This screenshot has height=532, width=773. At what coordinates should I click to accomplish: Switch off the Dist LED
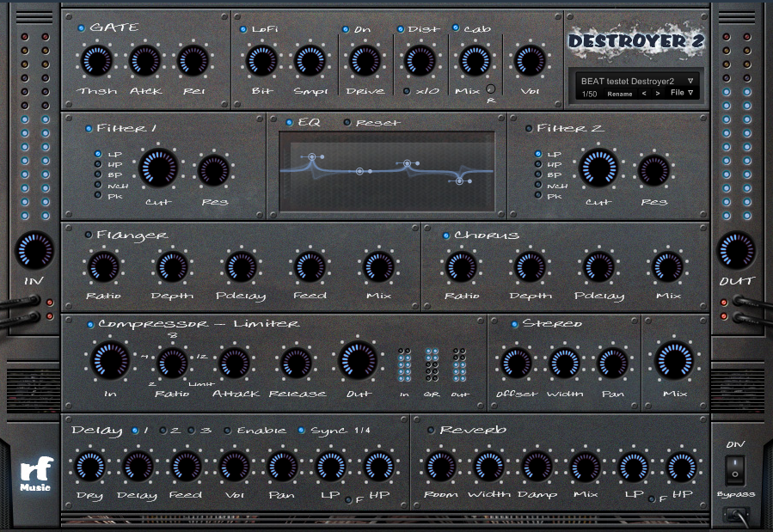401,29
